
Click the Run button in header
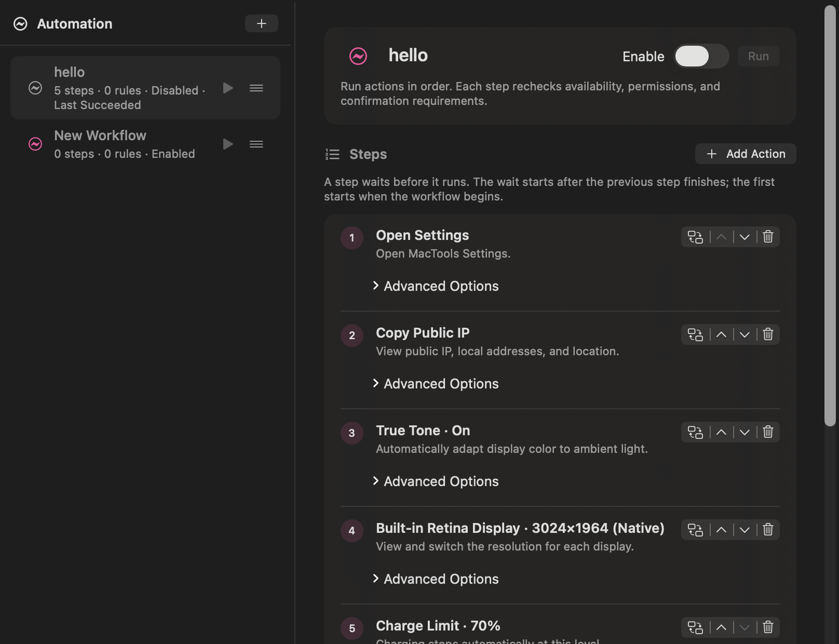coord(759,56)
